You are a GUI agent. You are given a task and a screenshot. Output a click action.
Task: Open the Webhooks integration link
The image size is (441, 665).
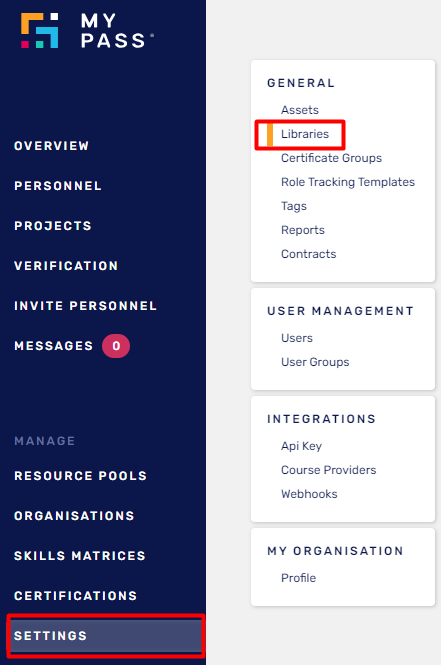click(x=309, y=494)
